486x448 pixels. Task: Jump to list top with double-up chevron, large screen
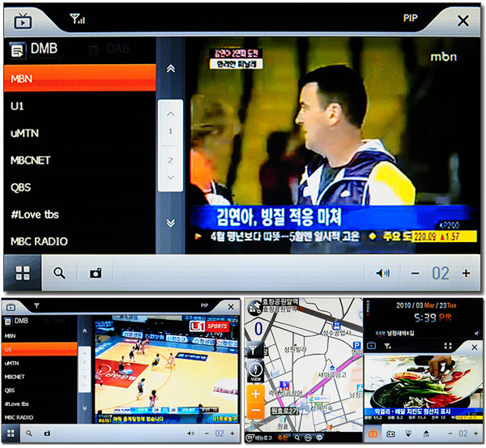[170, 69]
